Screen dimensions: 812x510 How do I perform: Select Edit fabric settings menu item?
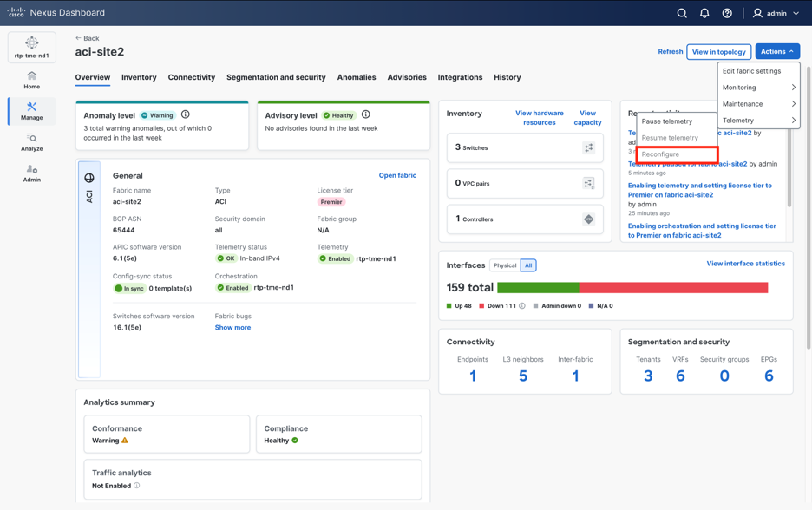pyautogui.click(x=759, y=71)
